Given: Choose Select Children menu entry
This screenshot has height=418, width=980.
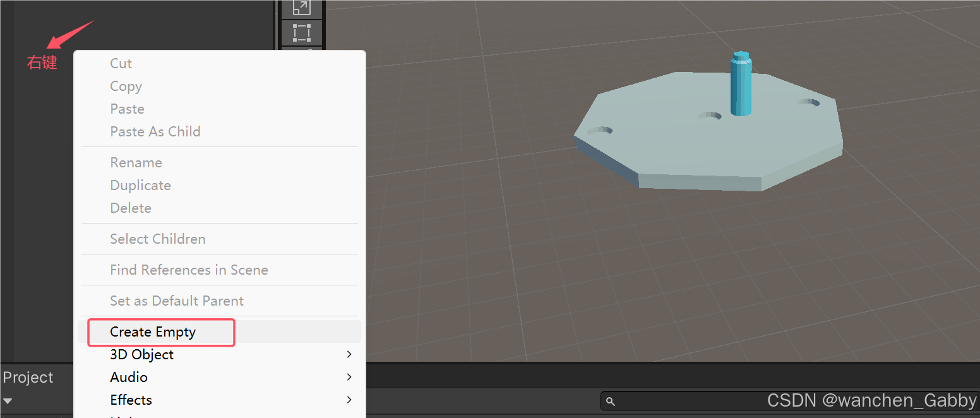Looking at the screenshot, I should pyautogui.click(x=157, y=239).
